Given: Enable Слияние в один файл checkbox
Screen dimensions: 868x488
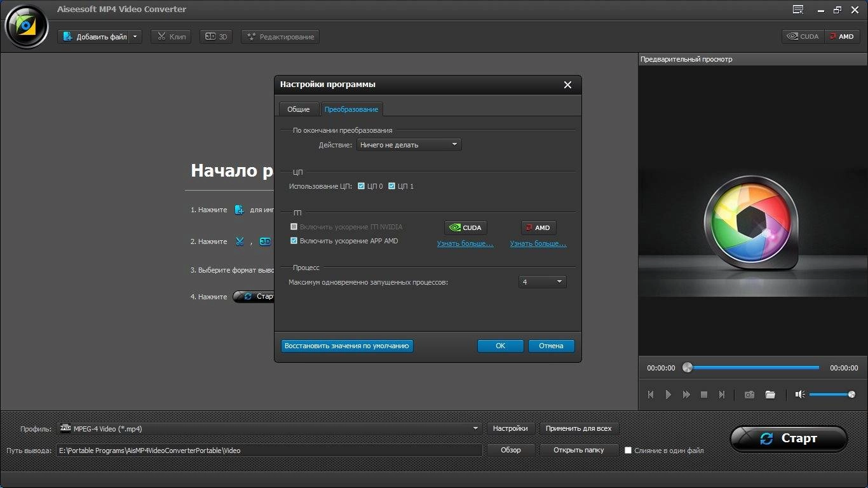Looking at the screenshot, I should [628, 451].
